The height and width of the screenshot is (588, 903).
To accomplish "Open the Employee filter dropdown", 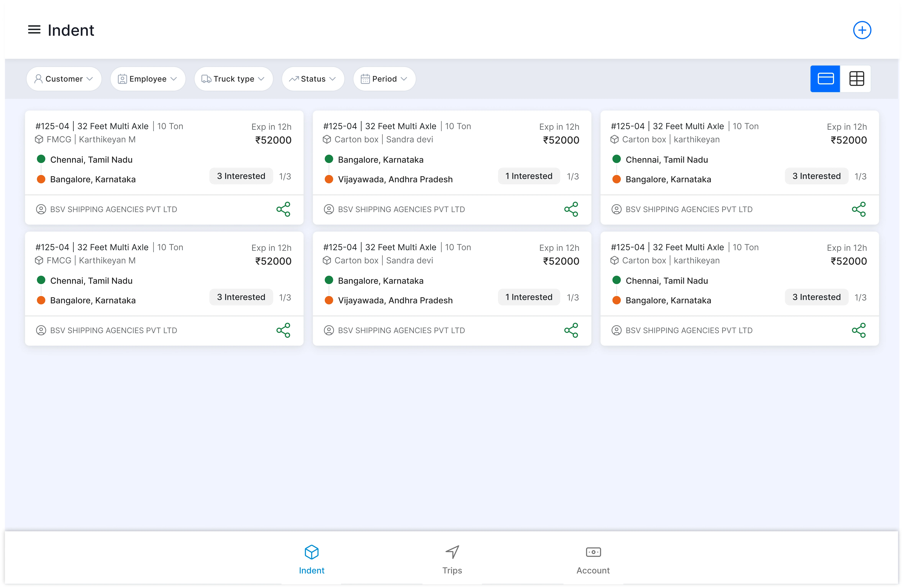I will [148, 79].
